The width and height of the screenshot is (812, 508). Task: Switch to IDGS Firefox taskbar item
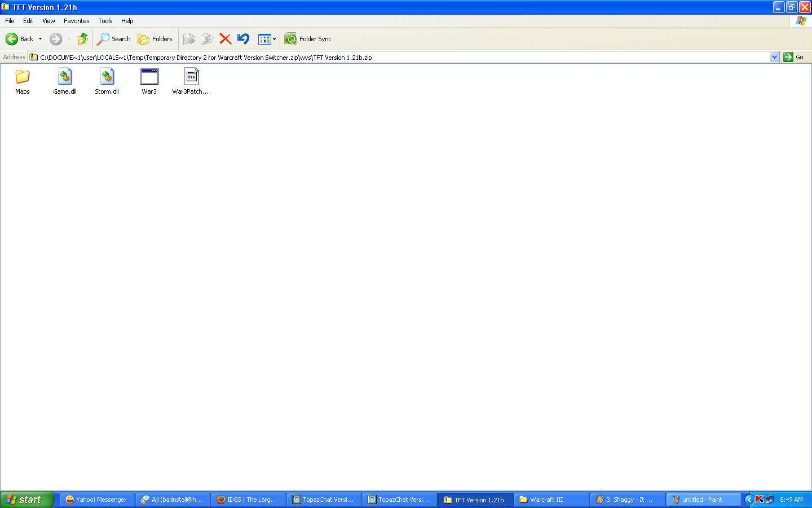(x=248, y=500)
